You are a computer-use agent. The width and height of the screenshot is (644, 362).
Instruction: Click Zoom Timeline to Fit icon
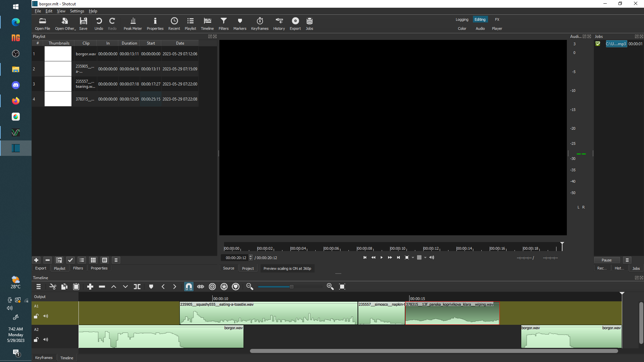(342, 287)
